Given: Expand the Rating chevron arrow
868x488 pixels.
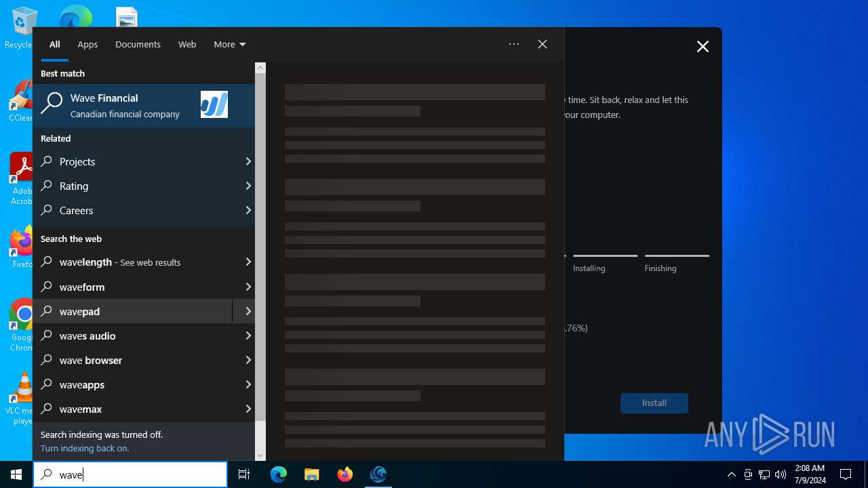Looking at the screenshot, I should coord(248,186).
